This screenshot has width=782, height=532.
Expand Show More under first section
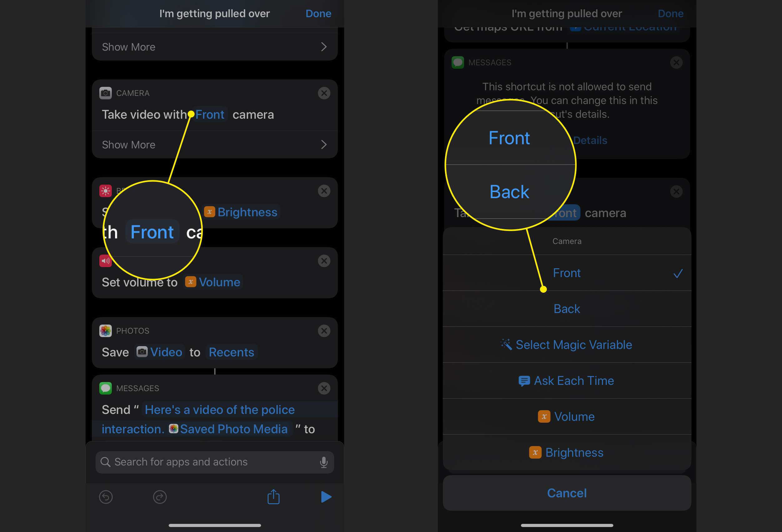click(x=215, y=46)
